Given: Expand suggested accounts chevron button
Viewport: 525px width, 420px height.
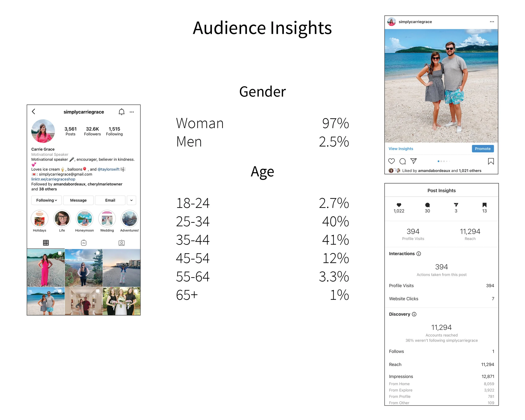Looking at the screenshot, I should tap(131, 200).
